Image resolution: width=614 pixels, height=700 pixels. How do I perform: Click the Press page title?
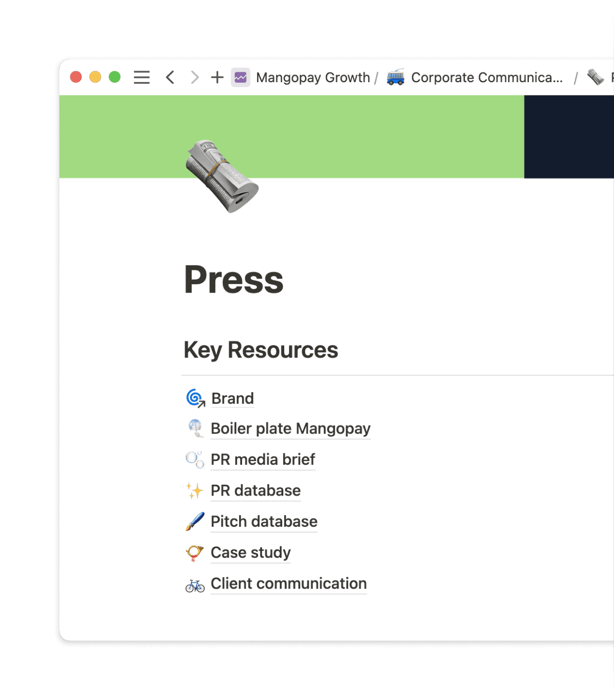coord(234,280)
